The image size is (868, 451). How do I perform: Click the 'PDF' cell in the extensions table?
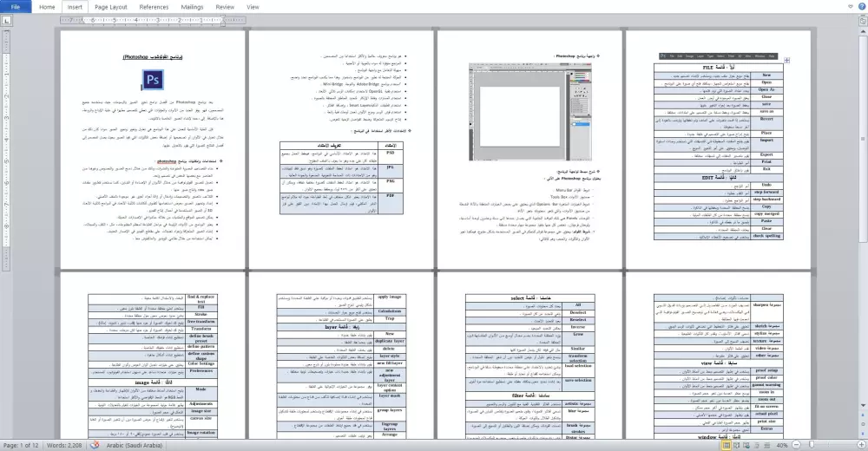[x=391, y=203]
